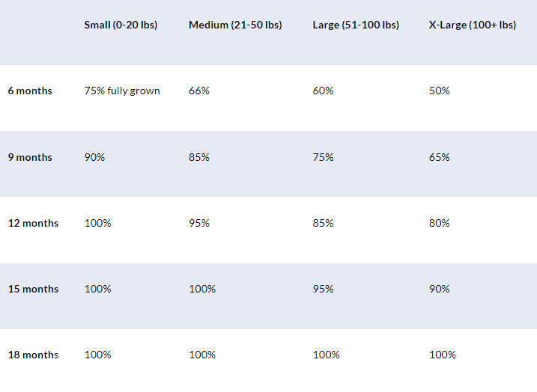Click 85% in the 9 months row

[199, 158]
